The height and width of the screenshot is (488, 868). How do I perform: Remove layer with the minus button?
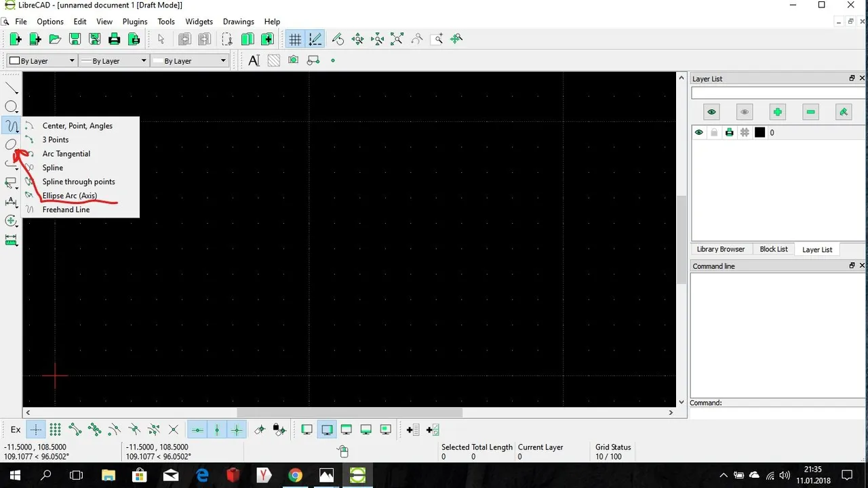pyautogui.click(x=810, y=112)
